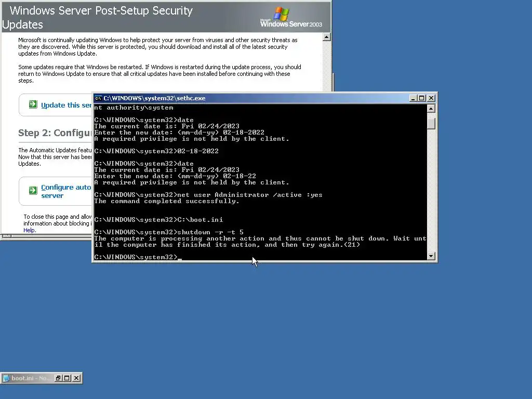Click "The command completed successfully." output line
Image resolution: width=532 pixels, height=399 pixels.
coord(167,201)
